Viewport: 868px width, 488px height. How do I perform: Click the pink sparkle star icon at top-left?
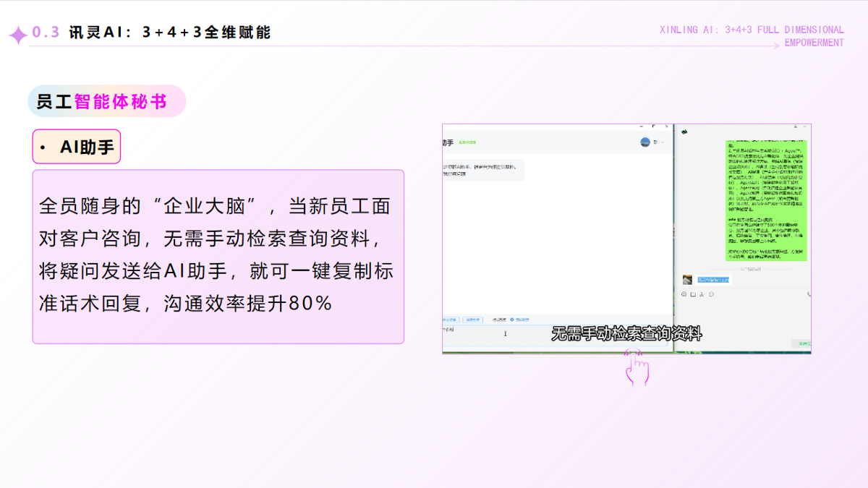(17, 34)
